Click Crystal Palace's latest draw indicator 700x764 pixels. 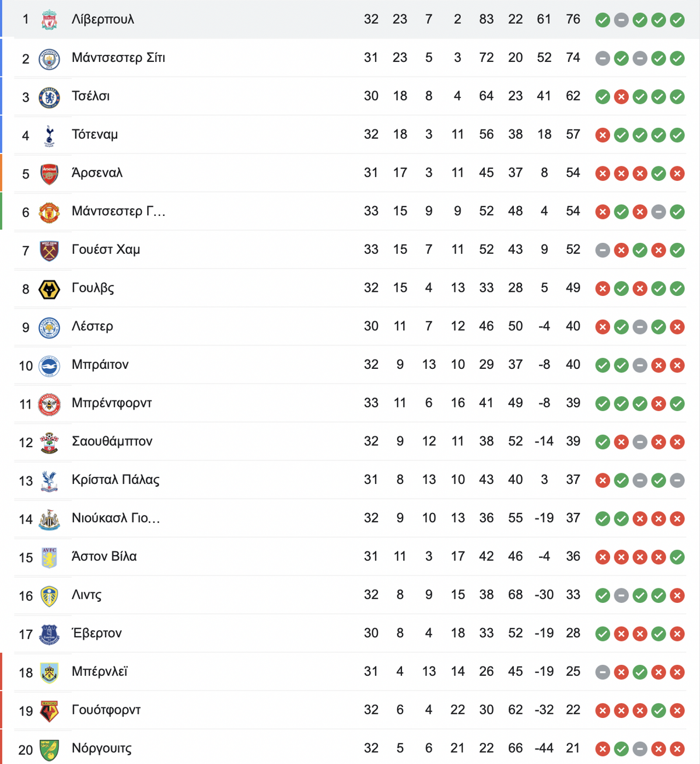click(677, 480)
